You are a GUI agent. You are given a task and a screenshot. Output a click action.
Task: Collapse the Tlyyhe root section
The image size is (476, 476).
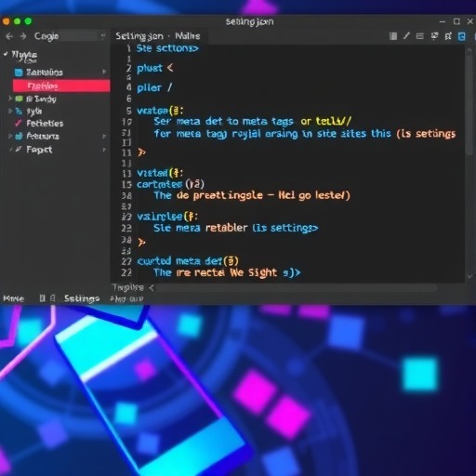click(x=6, y=54)
